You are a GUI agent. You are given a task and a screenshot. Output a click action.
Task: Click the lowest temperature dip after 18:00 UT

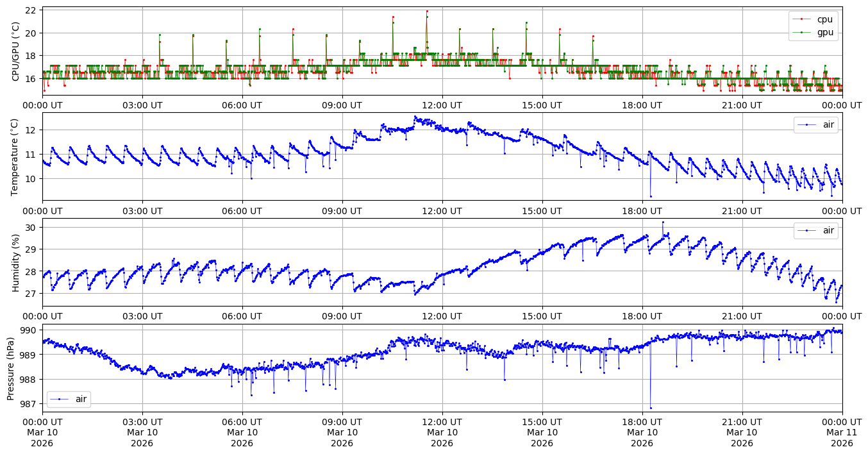tap(651, 196)
